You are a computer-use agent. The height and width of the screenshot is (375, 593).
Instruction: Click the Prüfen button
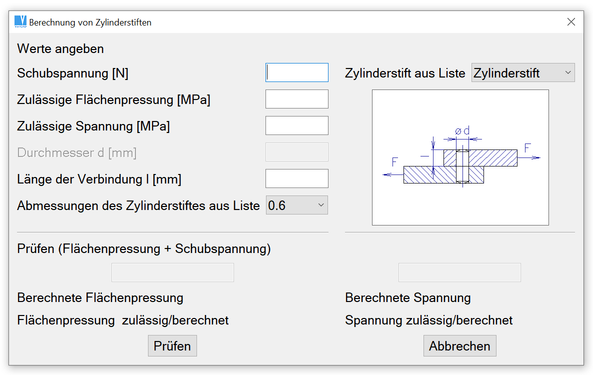click(x=172, y=346)
